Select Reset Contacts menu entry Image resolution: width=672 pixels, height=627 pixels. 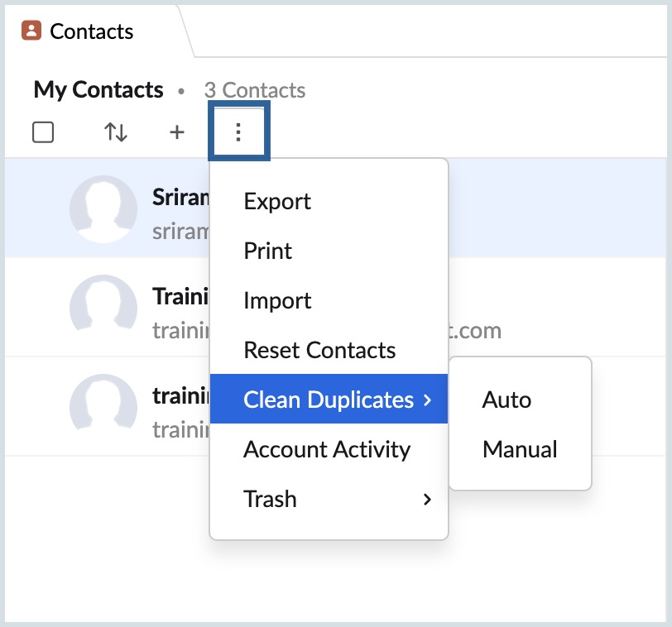click(319, 350)
